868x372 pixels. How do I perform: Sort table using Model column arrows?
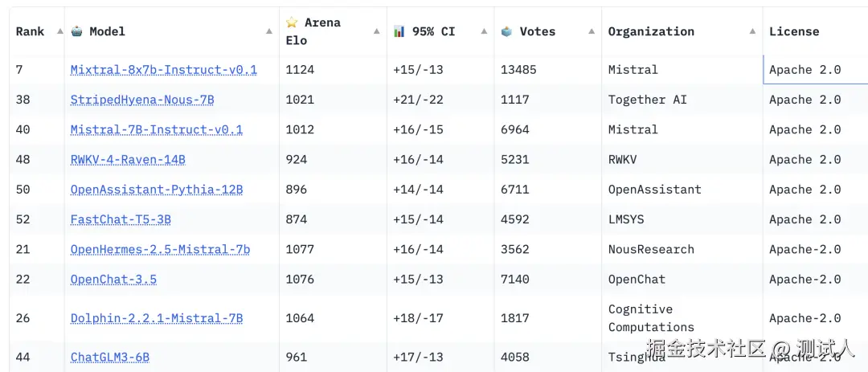pyautogui.click(x=269, y=31)
